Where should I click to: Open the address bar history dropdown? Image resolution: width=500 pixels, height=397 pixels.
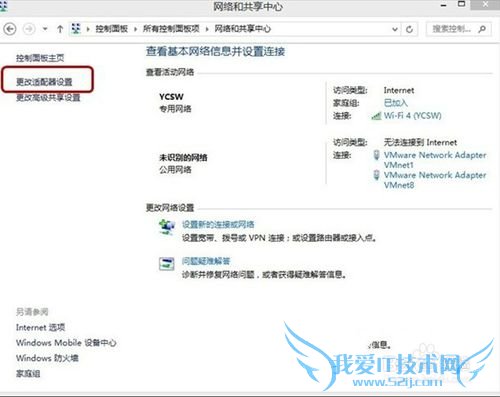395,29
